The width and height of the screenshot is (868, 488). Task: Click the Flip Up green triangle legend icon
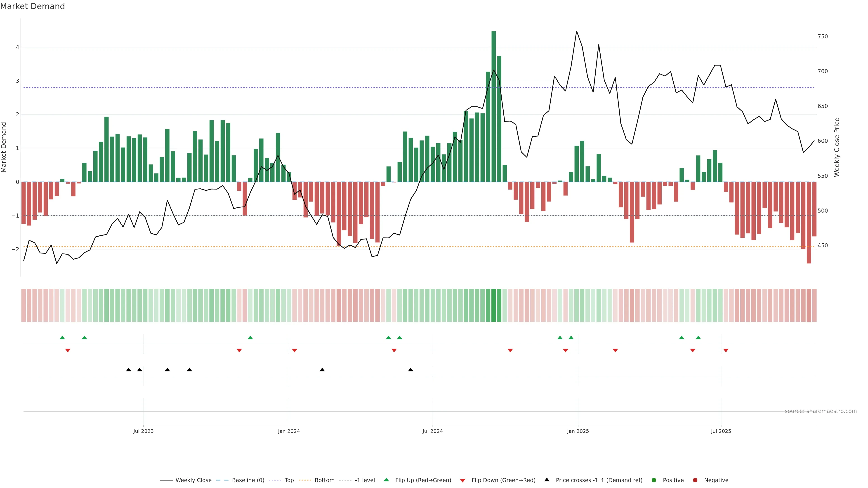[x=387, y=480]
